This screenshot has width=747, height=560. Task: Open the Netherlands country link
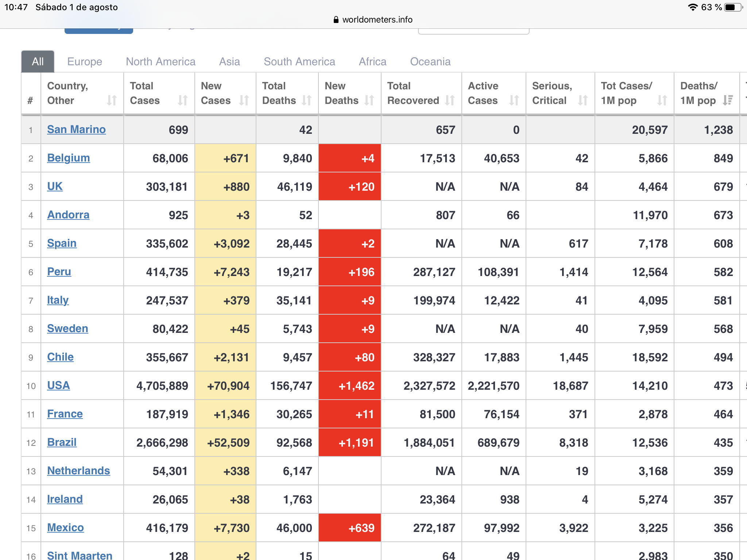pyautogui.click(x=78, y=471)
